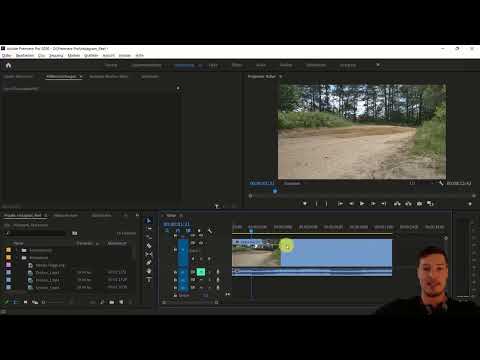Play the sequence in the Program monitor
The image size is (480, 360).
tap(362, 203)
